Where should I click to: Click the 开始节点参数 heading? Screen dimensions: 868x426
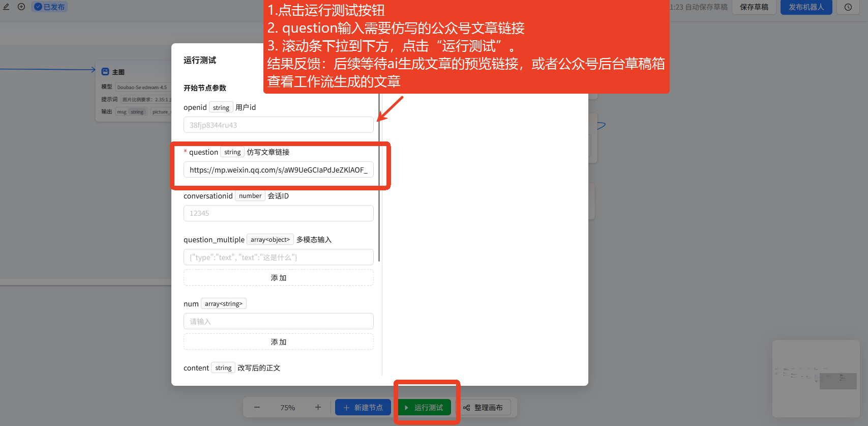(x=205, y=88)
